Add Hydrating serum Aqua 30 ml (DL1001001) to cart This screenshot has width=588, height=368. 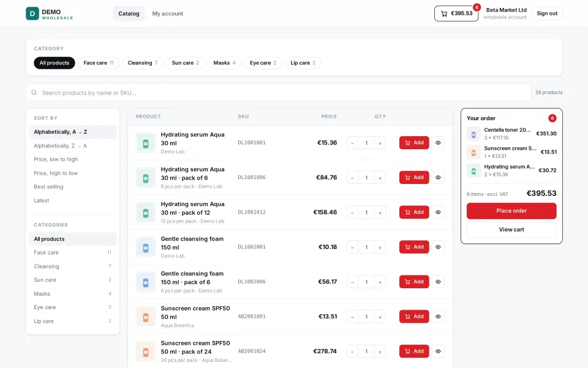(414, 143)
